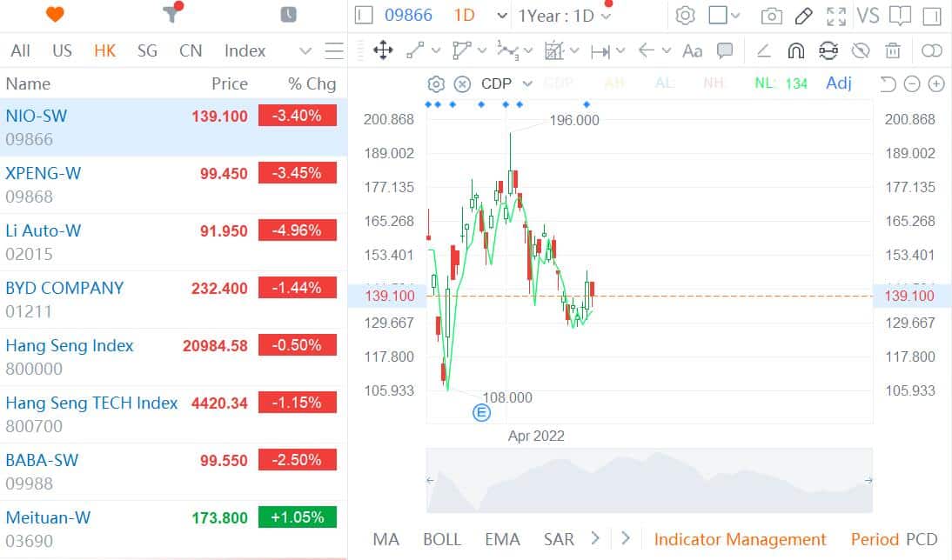Expand the chart to fullscreen
The width and height of the screenshot is (952, 560).
coord(836,16)
